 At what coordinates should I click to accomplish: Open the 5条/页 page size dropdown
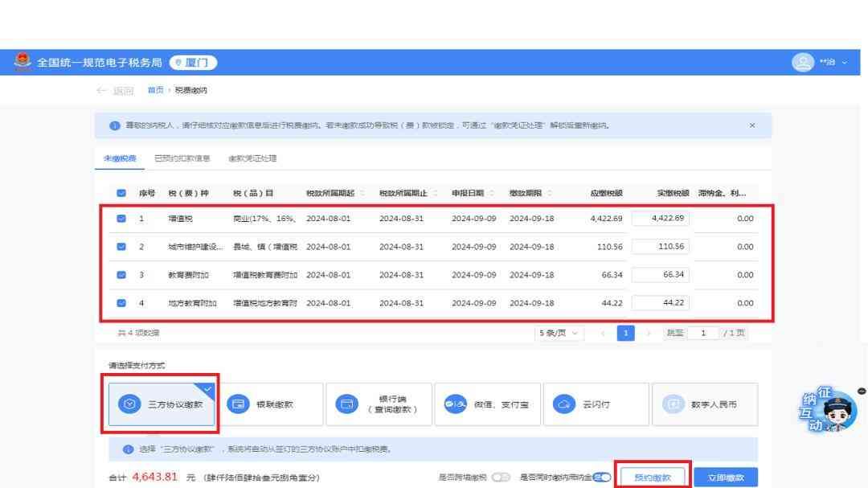[x=560, y=333]
